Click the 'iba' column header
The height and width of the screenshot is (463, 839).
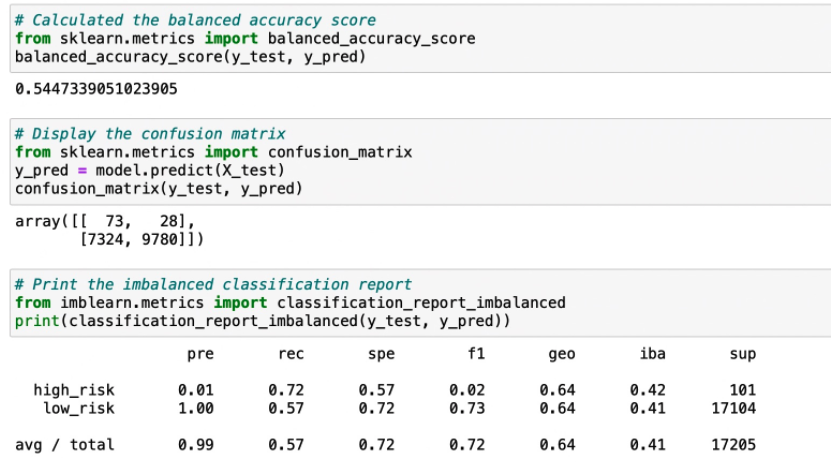coord(653,354)
